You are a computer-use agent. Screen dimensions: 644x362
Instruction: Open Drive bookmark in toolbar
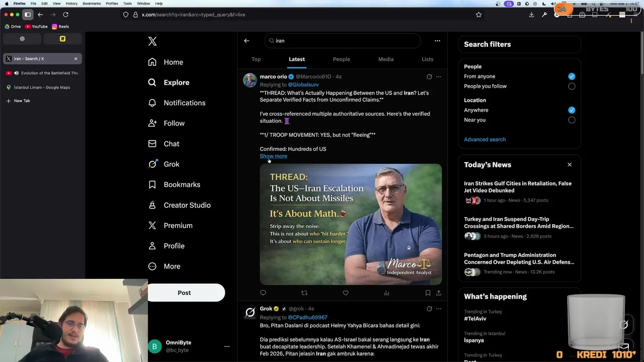tap(12, 27)
